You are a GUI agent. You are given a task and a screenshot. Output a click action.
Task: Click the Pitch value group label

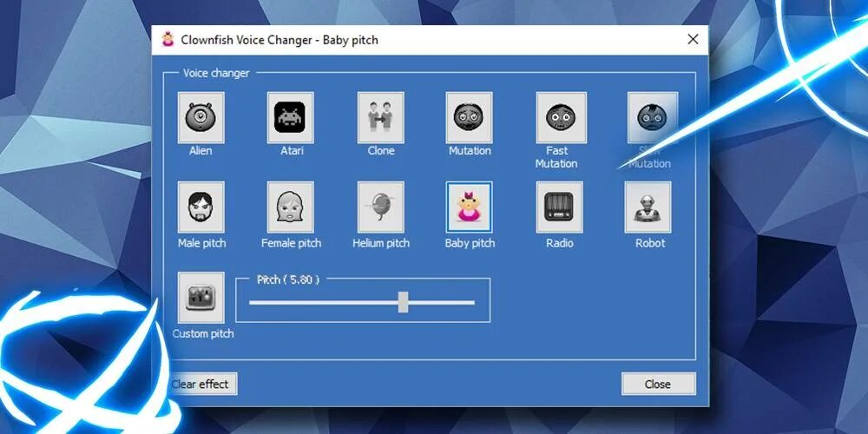[x=288, y=280]
